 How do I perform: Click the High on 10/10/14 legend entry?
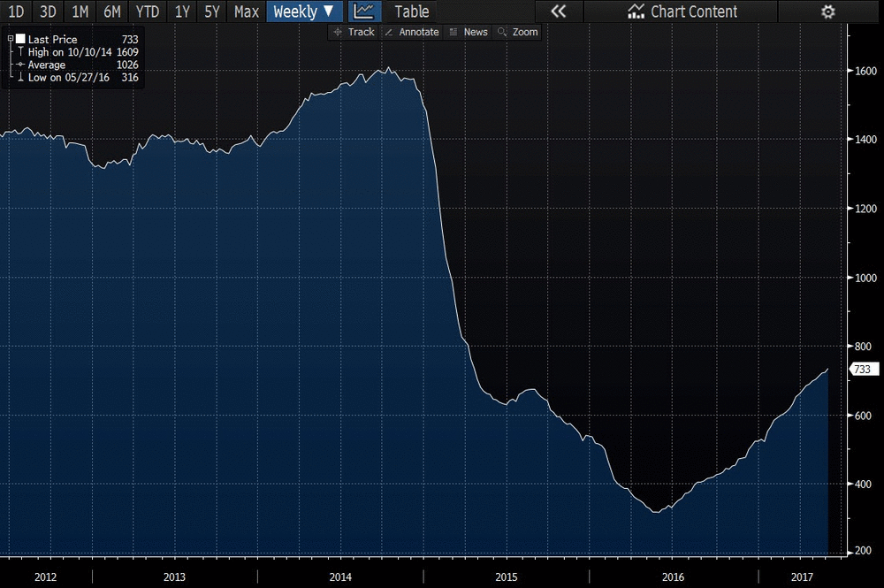[x=78, y=52]
